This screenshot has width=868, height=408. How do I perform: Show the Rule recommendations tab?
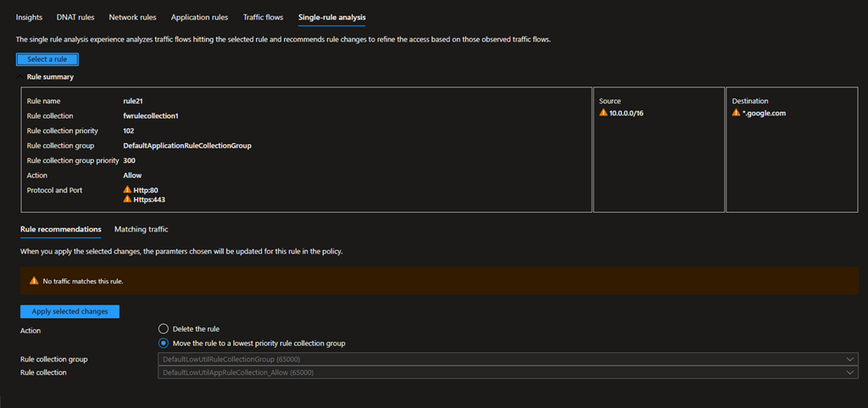point(60,229)
